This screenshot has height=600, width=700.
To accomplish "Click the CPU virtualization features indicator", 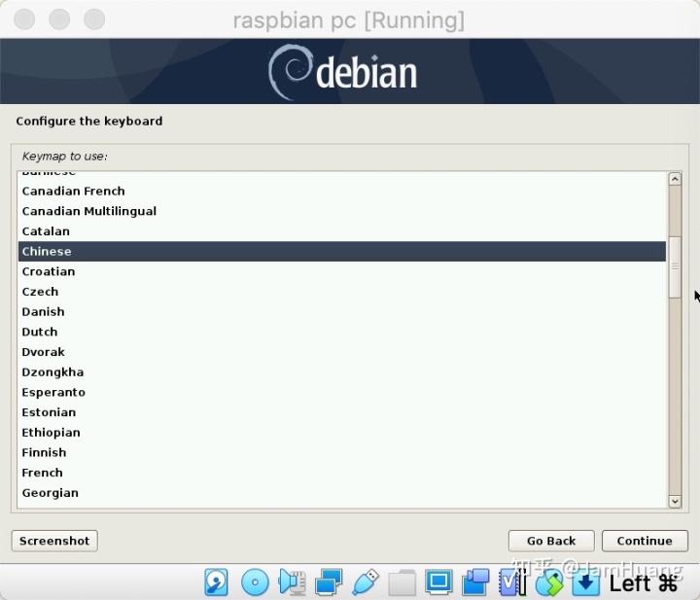I will tap(512, 582).
